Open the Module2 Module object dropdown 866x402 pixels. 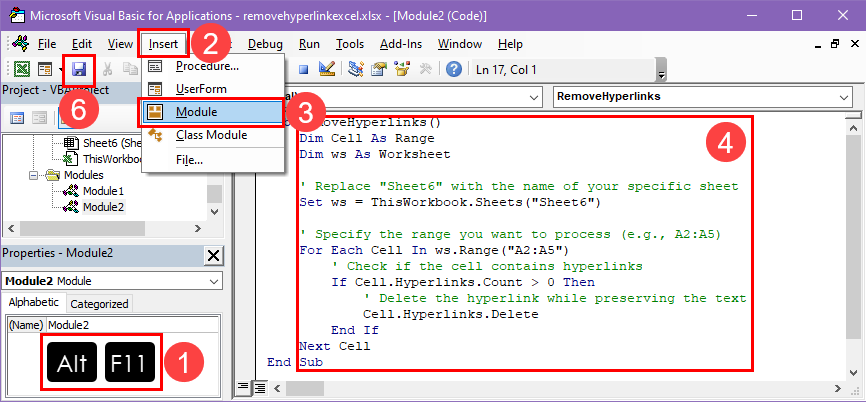(214, 281)
